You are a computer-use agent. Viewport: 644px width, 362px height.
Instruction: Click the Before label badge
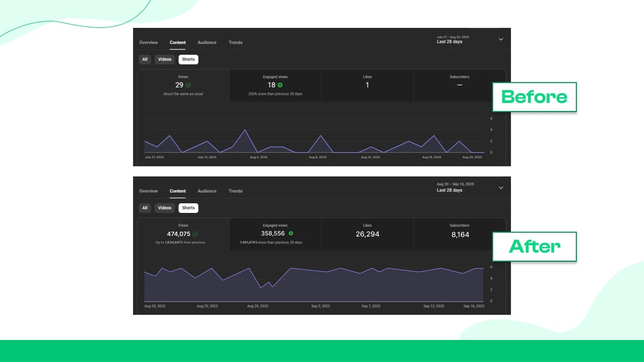click(x=534, y=97)
